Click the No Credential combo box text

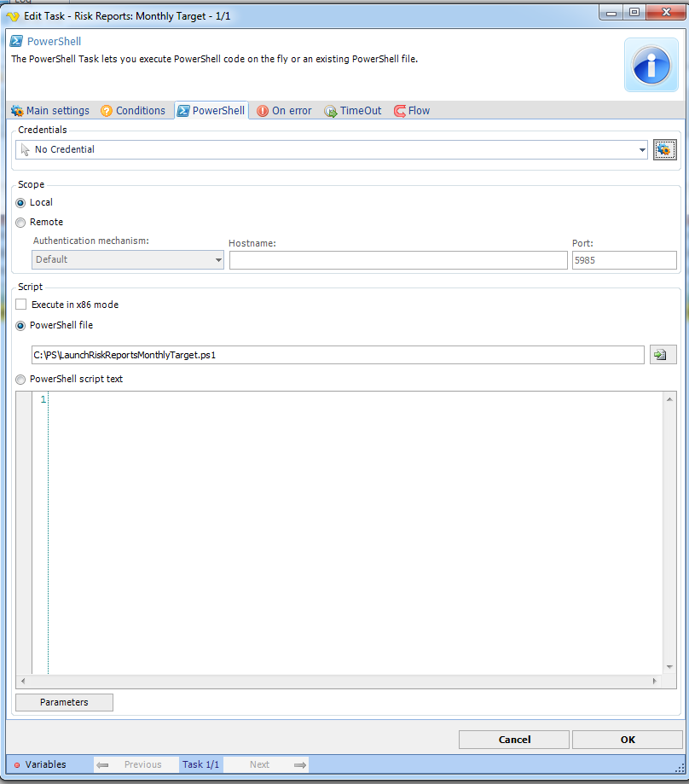(65, 149)
